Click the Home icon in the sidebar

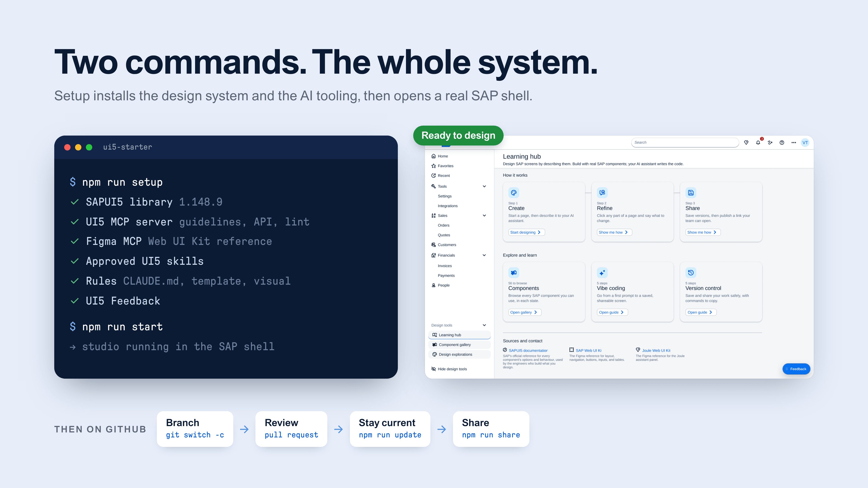pos(434,156)
